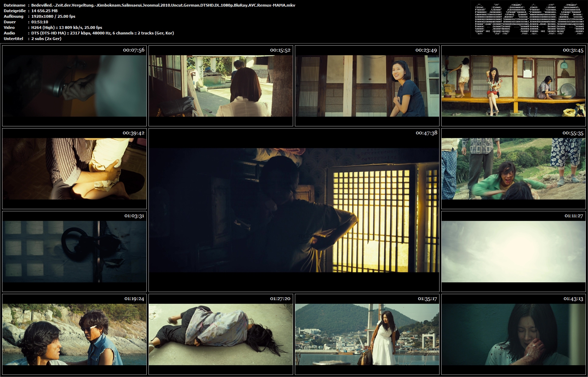Click the Dateiname mkv file name text
Image resolution: width=588 pixels, height=377 pixels.
pyautogui.click(x=163, y=5)
